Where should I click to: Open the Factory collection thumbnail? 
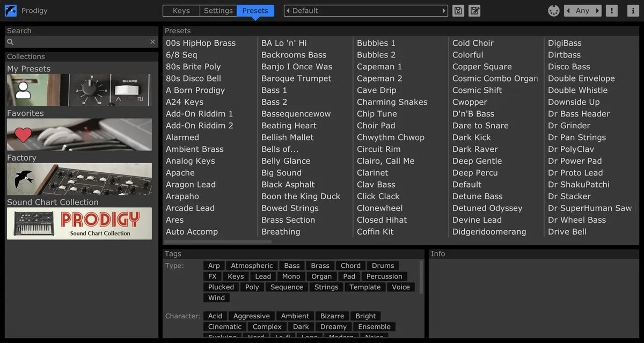[79, 179]
